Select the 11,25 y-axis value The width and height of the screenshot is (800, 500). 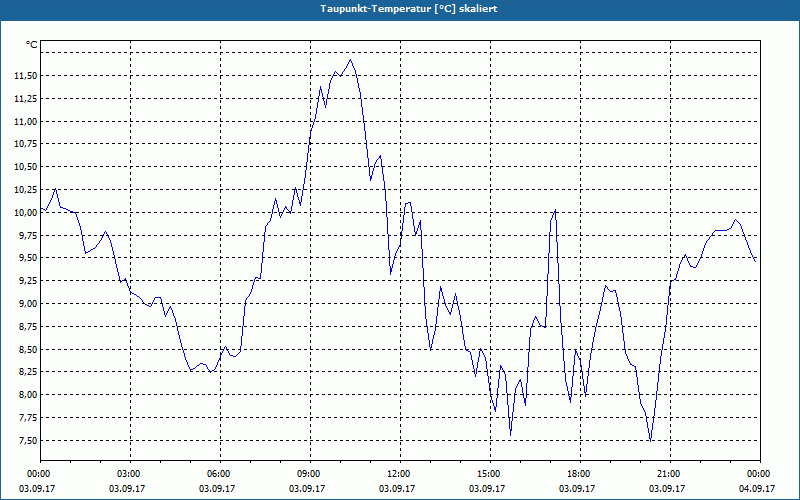point(26,98)
